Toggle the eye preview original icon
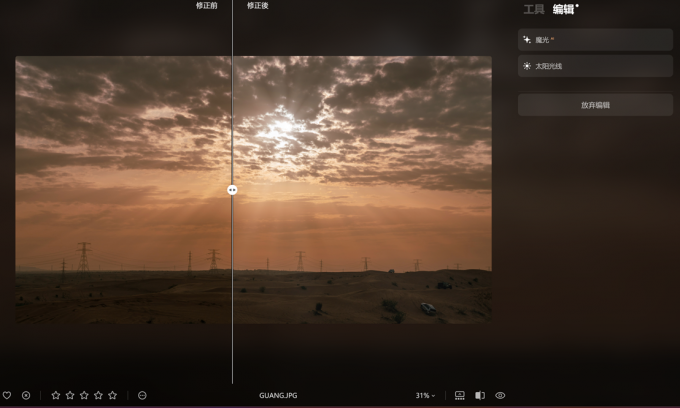This screenshot has width=680, height=408. [500, 395]
